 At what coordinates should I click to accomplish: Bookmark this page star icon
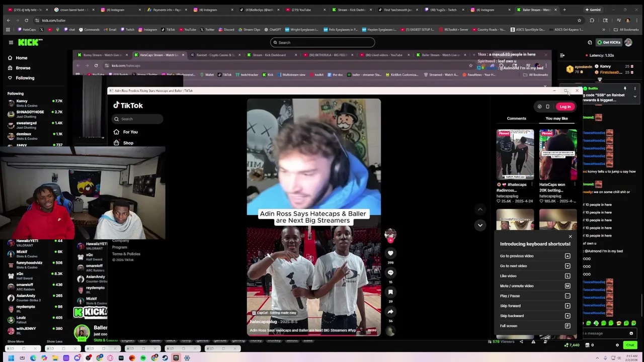point(579,21)
